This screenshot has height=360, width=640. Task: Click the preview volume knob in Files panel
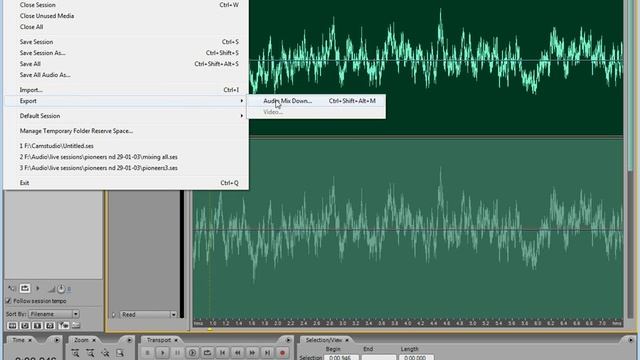pos(61,289)
